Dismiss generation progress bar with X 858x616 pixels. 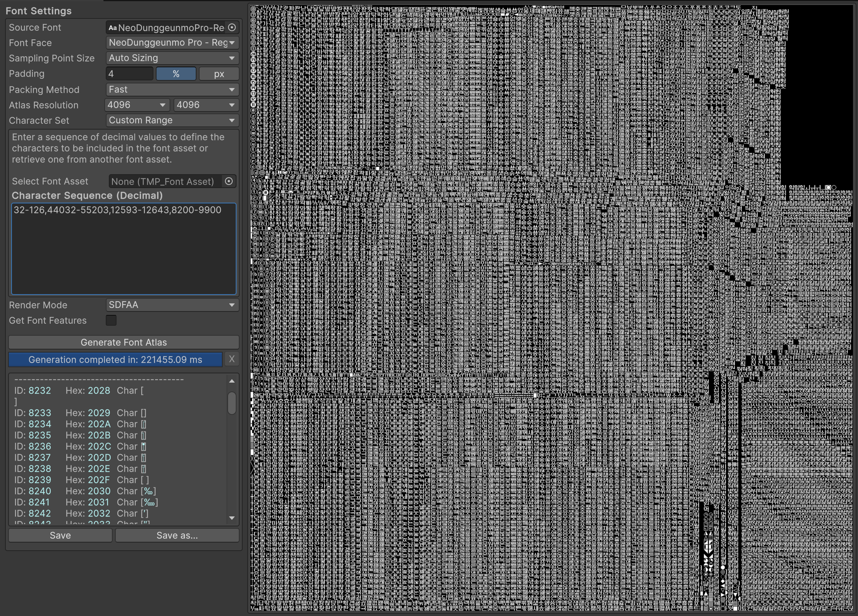click(x=232, y=359)
